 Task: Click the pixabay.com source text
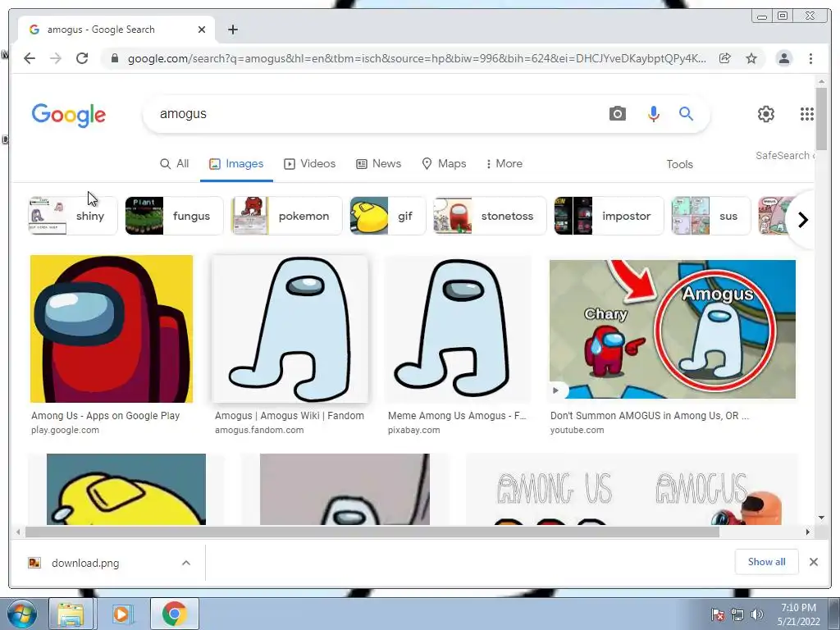pos(413,430)
